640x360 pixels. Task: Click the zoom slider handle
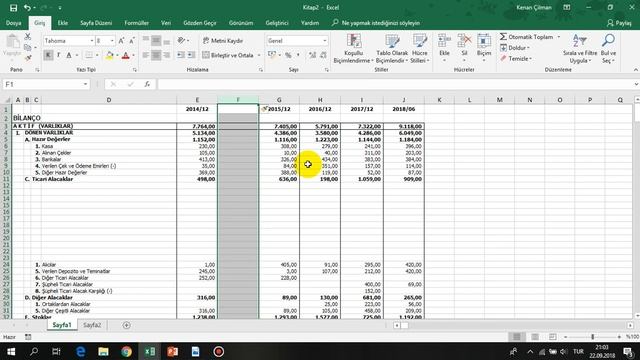pyautogui.click(x=592, y=337)
